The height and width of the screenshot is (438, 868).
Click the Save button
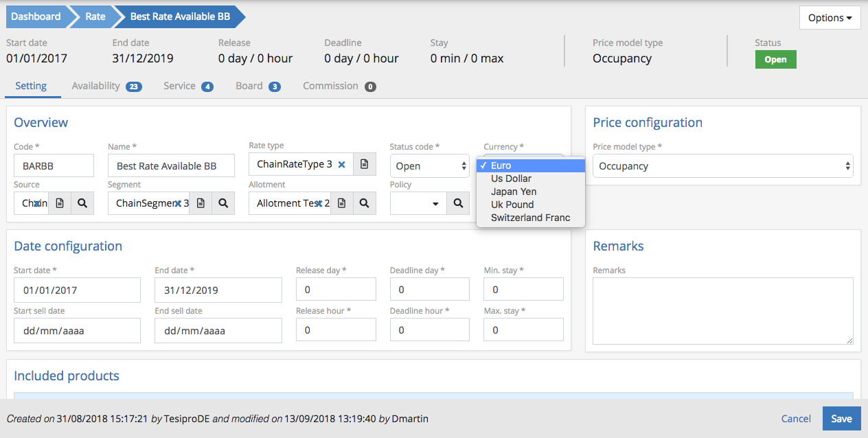click(841, 419)
